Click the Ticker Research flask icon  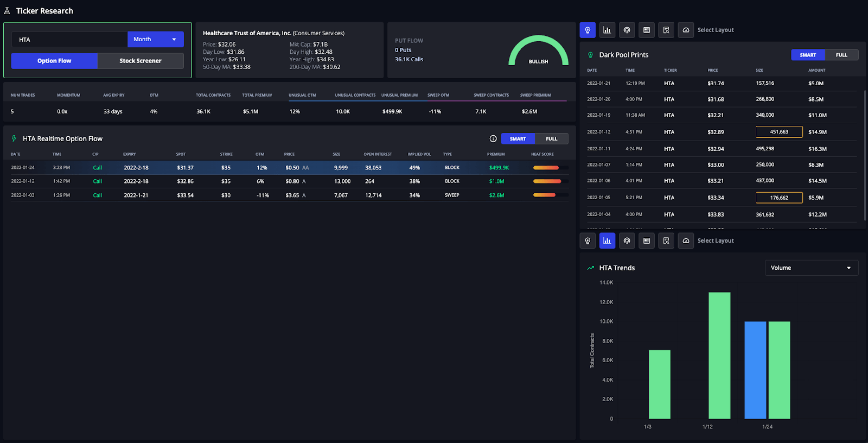tap(7, 11)
